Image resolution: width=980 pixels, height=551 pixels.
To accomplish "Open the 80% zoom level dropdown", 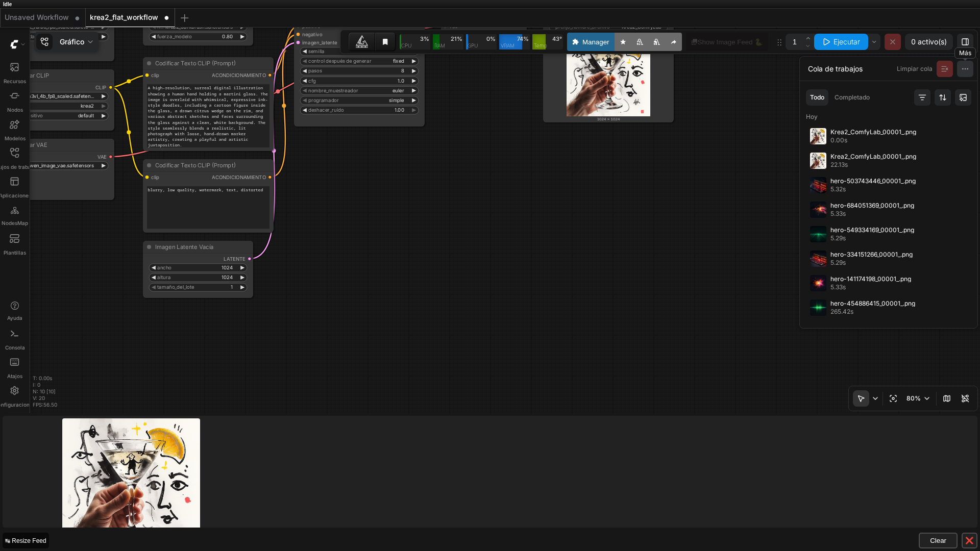I will click(918, 398).
